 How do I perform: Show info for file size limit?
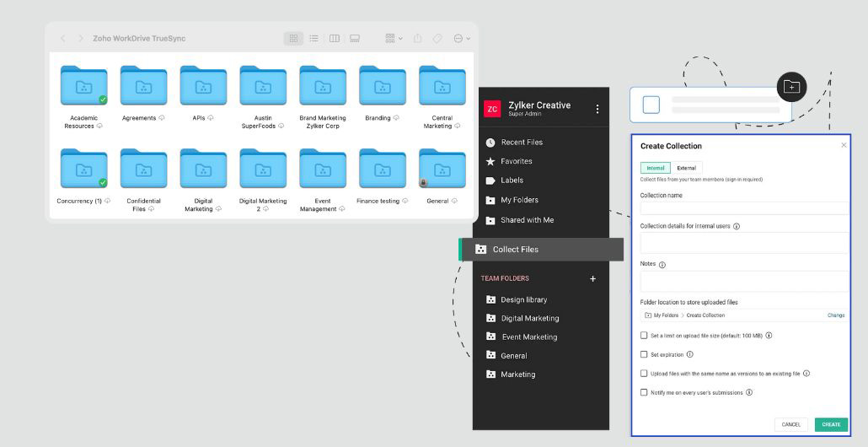[769, 335]
